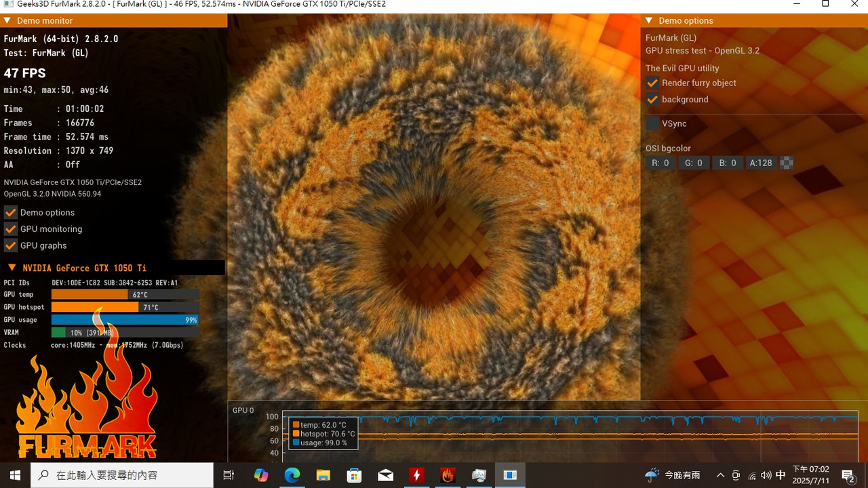
Task: Click the GPU 0 graph area
Action: [x=570, y=435]
